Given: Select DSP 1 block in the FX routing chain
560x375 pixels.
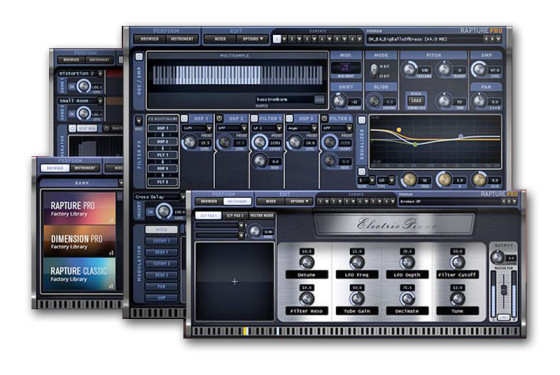Looking at the screenshot, I should [162, 128].
